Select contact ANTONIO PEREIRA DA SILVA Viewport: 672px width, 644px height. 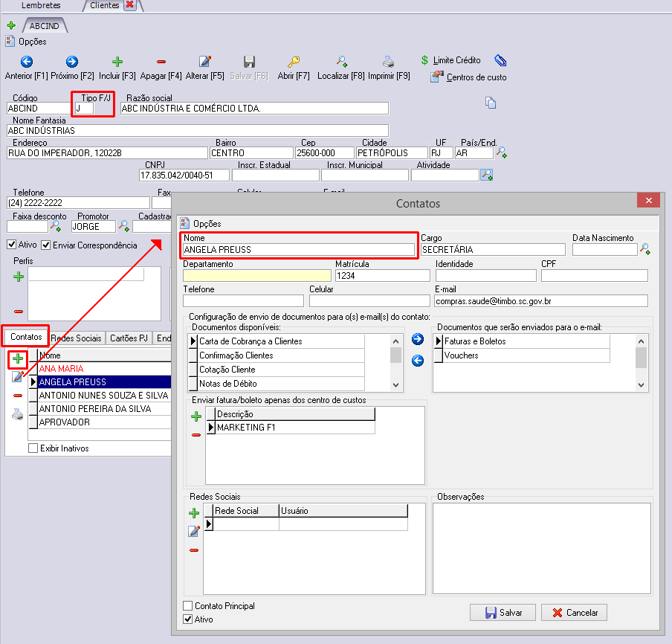tap(104, 409)
